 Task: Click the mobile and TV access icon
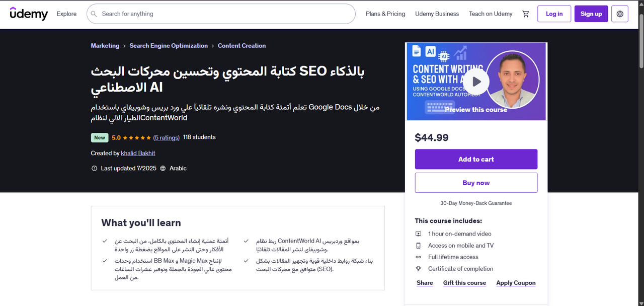[x=418, y=246]
